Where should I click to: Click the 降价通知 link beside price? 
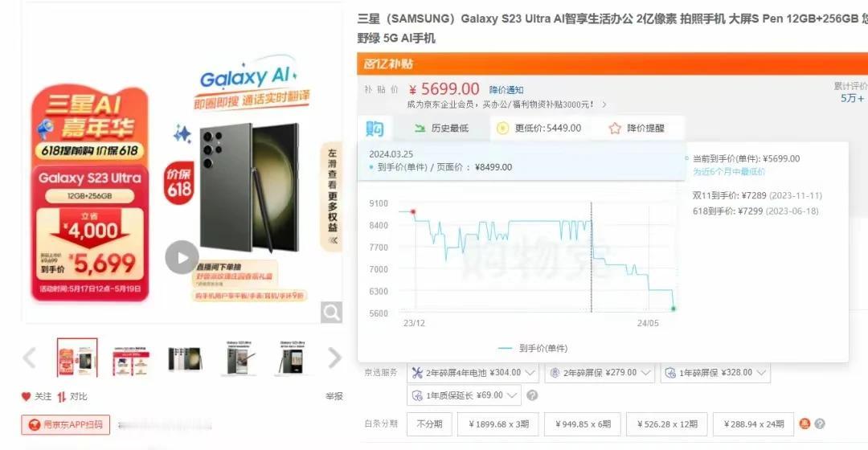click(506, 90)
